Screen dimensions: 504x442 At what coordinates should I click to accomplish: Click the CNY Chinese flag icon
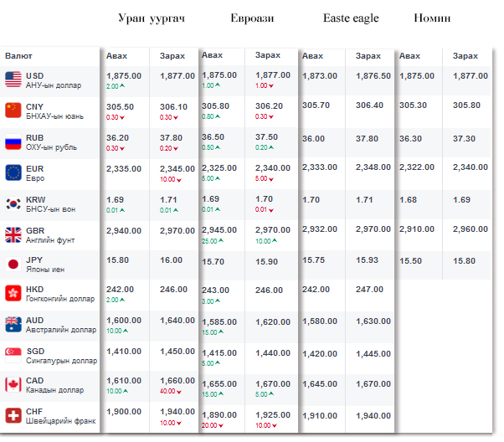(x=13, y=110)
